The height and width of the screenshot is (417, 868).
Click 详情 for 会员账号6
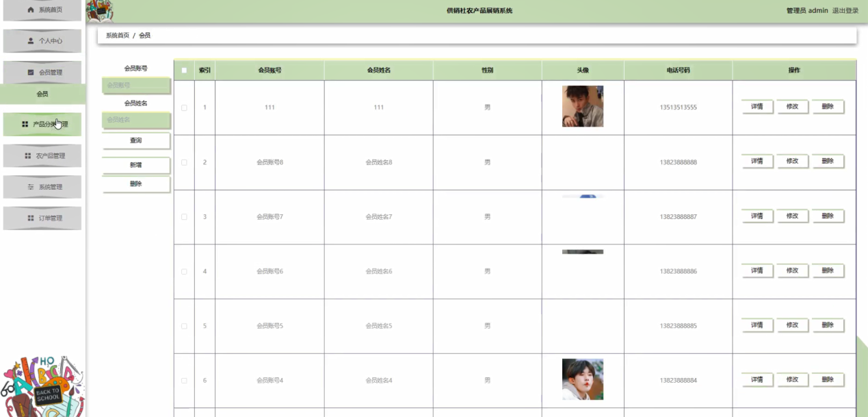click(757, 270)
